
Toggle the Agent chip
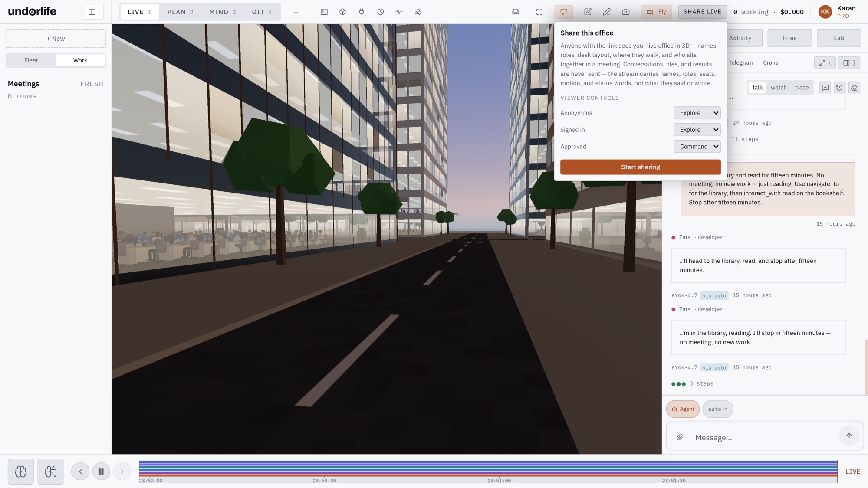pyautogui.click(x=683, y=409)
